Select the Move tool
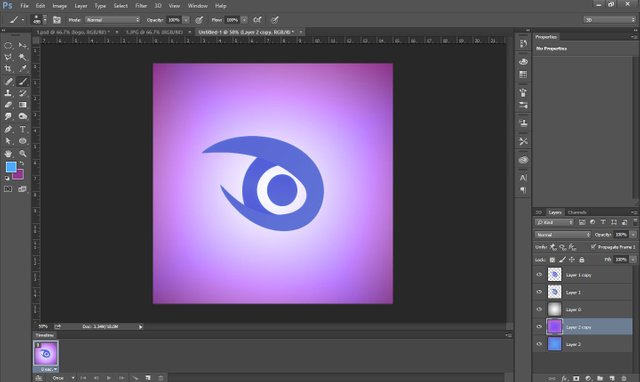Screen dimensions: 640x382 (x=22, y=45)
